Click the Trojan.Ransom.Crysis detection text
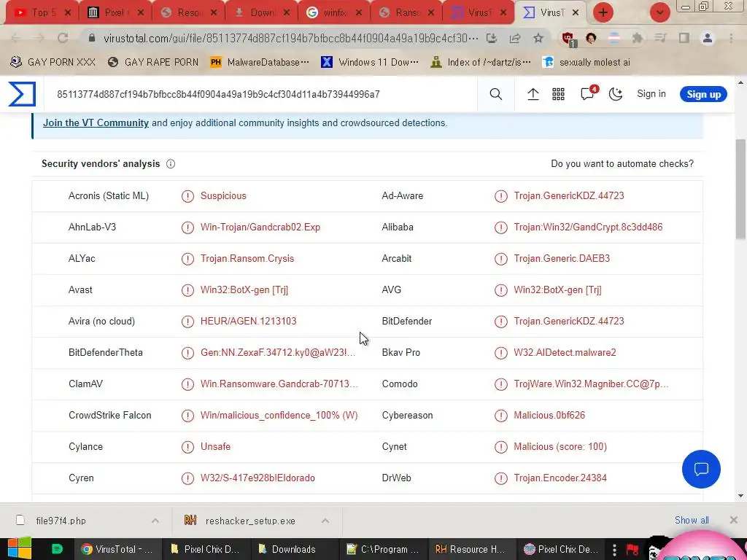 point(247,259)
